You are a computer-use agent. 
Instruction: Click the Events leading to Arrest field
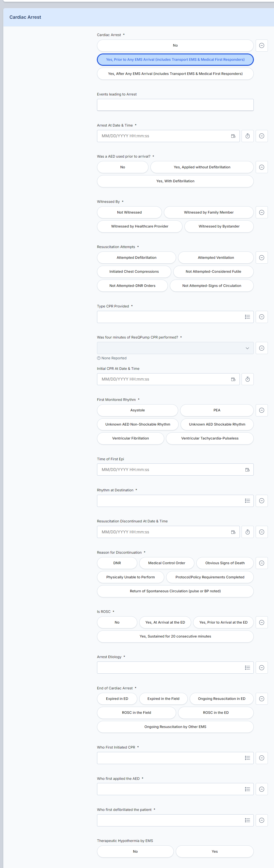point(175,105)
